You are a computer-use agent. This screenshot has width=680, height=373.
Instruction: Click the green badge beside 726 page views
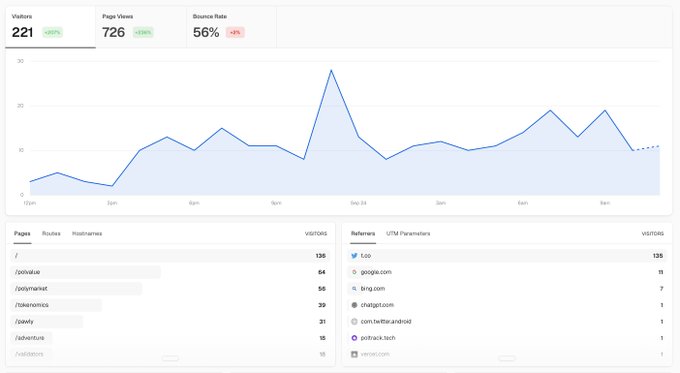click(x=143, y=33)
